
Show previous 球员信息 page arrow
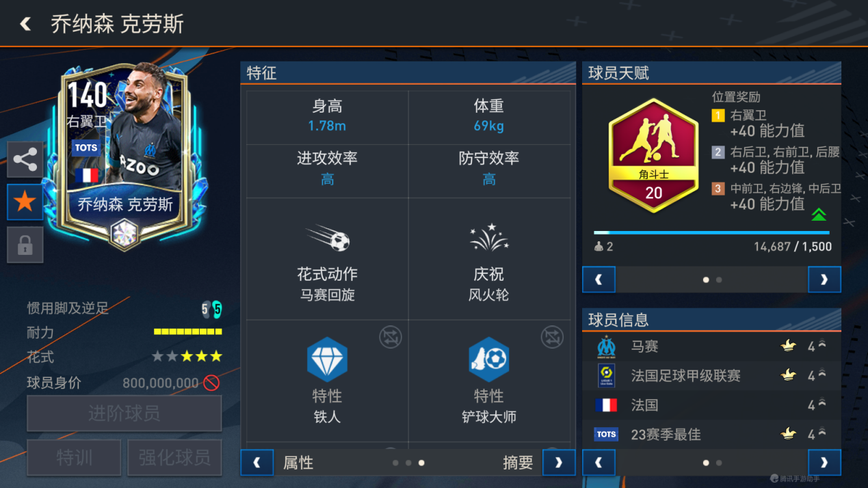point(599,463)
